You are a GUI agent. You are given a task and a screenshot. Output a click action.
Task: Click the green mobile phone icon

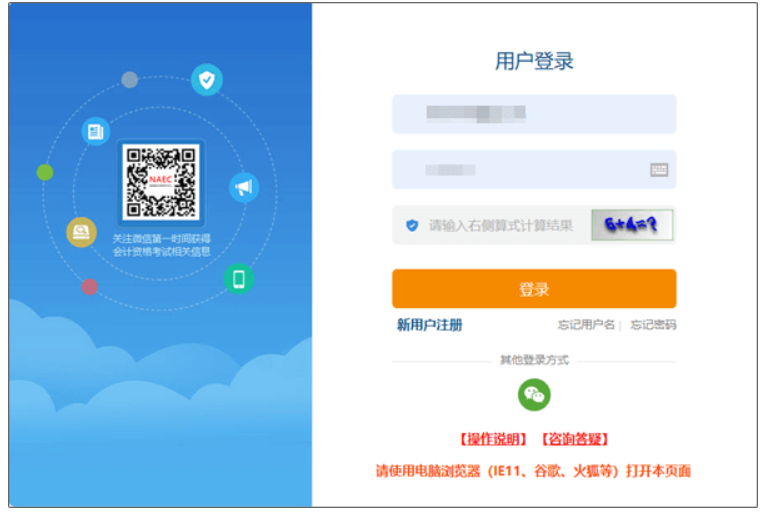239,279
